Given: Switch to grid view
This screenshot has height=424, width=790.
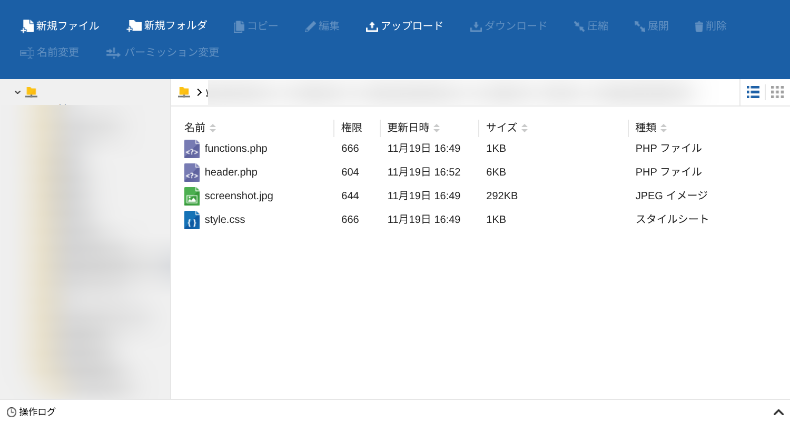Looking at the screenshot, I should pyautogui.click(x=777, y=92).
